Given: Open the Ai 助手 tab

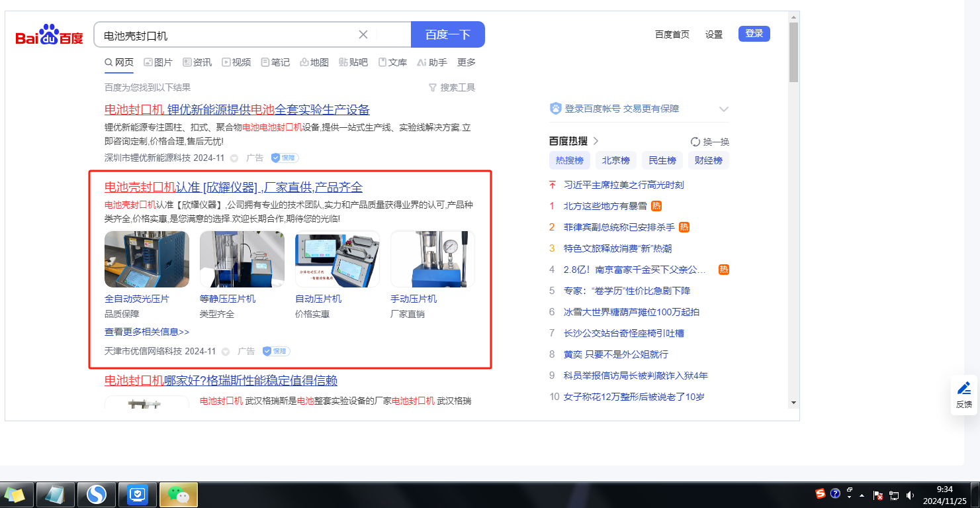Looking at the screenshot, I should (x=432, y=62).
